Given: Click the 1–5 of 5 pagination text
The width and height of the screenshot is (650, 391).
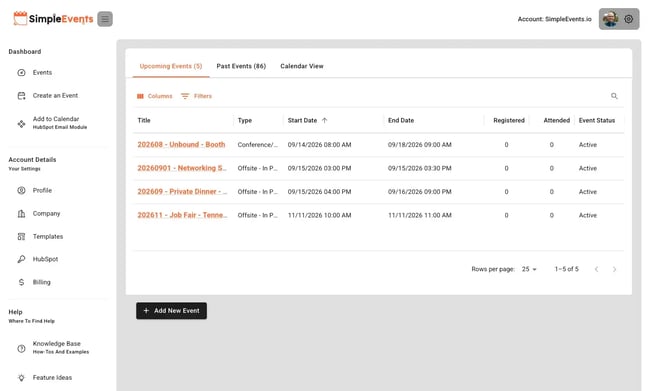Looking at the screenshot, I should [x=566, y=269].
